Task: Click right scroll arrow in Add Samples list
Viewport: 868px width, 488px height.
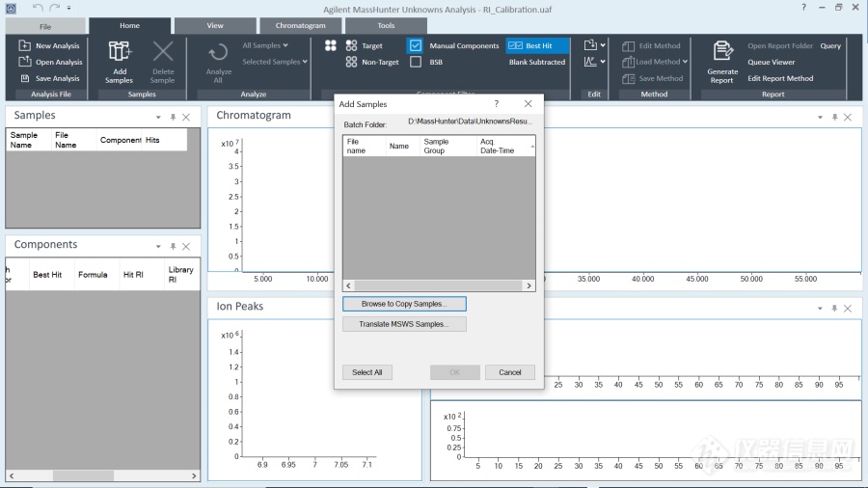Action: (529, 285)
